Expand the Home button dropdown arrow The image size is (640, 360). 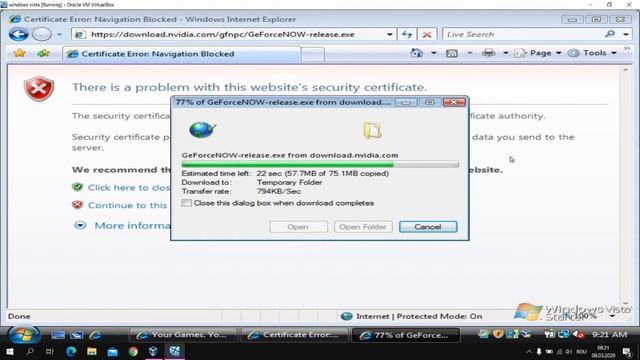click(x=433, y=53)
